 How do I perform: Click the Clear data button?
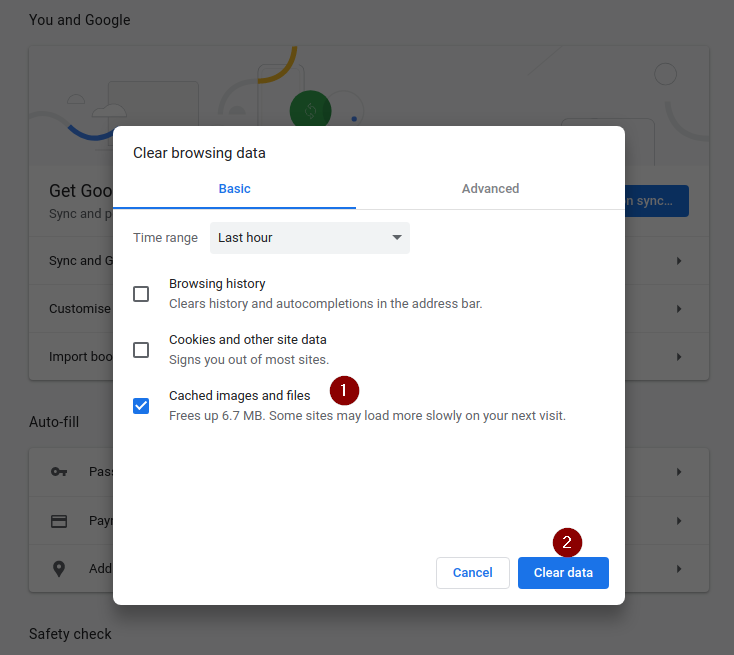(563, 573)
